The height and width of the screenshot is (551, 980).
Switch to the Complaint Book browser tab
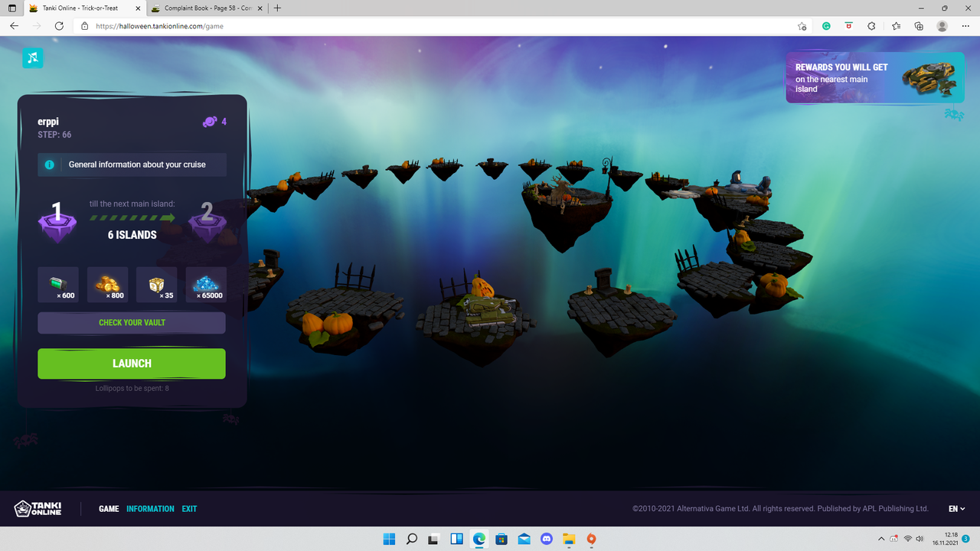(205, 8)
